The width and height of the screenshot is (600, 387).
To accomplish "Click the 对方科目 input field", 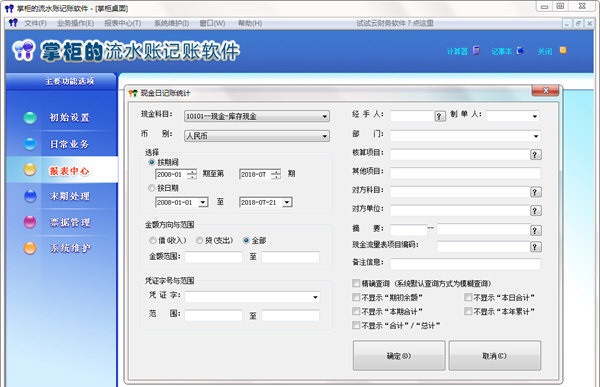I will point(460,192).
